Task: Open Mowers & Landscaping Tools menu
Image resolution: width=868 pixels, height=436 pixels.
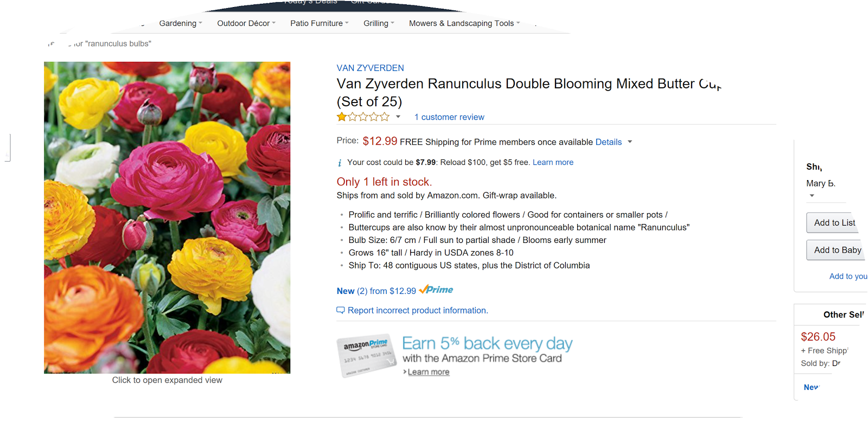Action: (464, 23)
